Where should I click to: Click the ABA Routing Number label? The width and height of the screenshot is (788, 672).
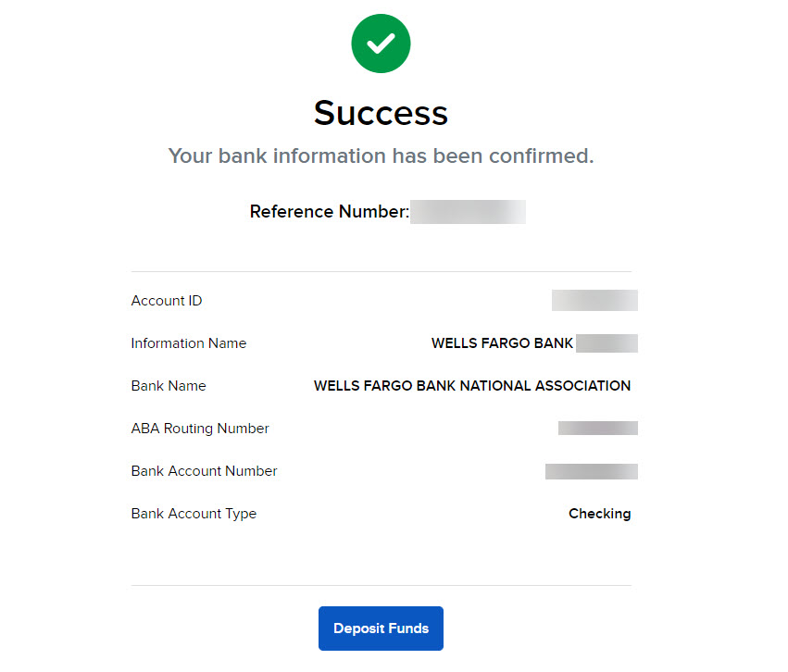click(x=200, y=428)
